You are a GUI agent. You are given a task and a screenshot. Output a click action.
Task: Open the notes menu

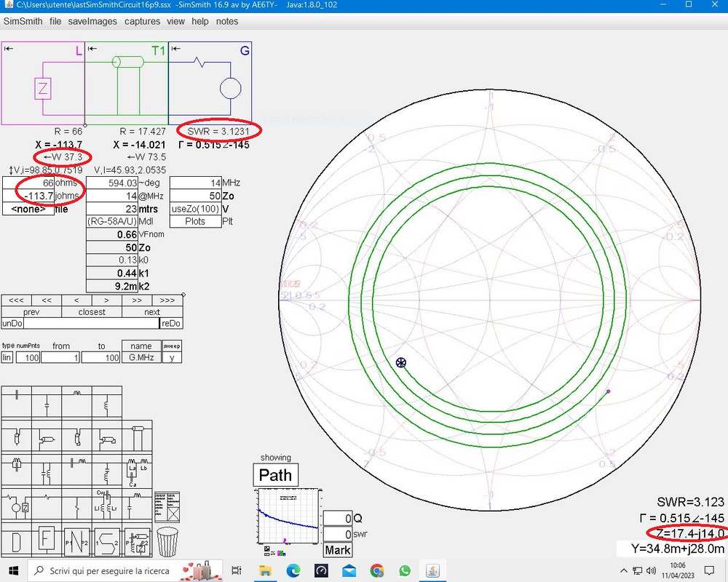tap(227, 21)
